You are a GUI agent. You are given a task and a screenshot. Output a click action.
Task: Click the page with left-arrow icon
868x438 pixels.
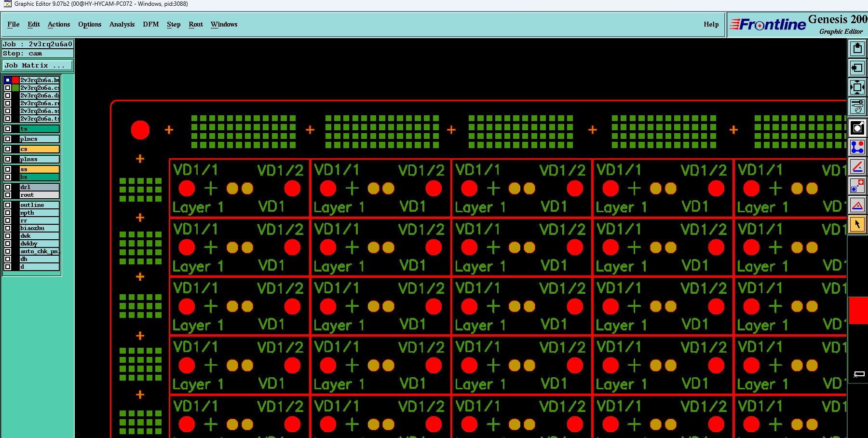tap(857, 68)
